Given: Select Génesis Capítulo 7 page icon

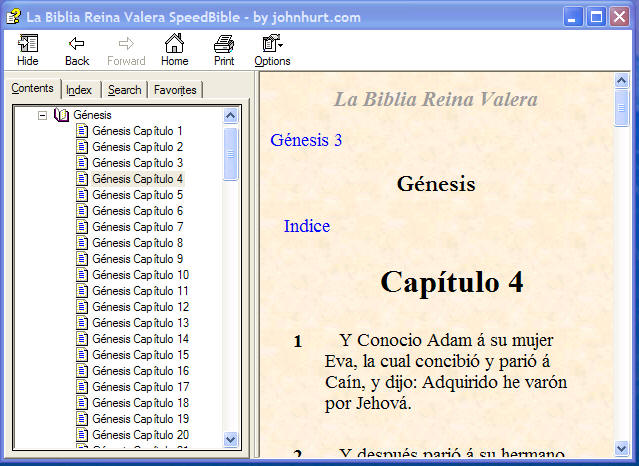Looking at the screenshot, I should pyautogui.click(x=82, y=227).
